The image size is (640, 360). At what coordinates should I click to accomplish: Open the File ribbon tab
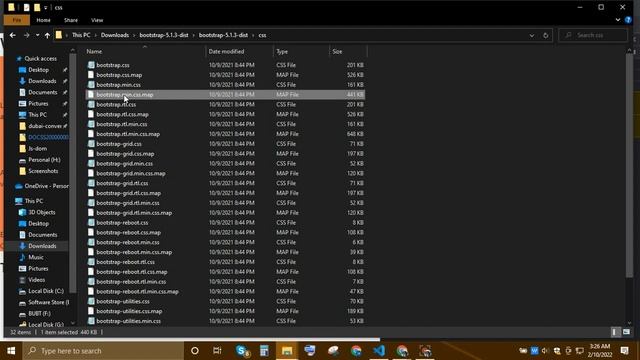click(x=17, y=20)
